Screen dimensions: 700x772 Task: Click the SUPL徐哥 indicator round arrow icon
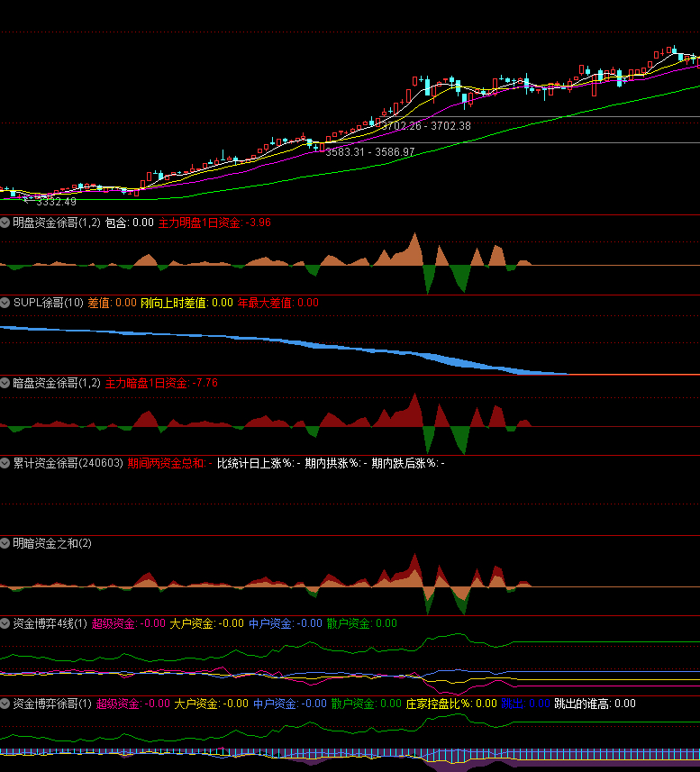tap(5, 303)
